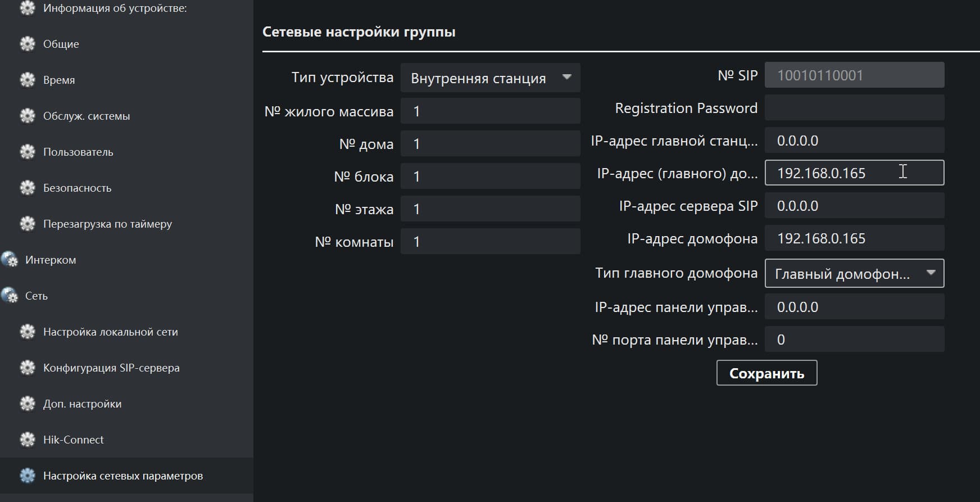Click the arrow on Внутренняя станция combo box
Image resolution: width=980 pixels, height=502 pixels.
tap(566, 77)
